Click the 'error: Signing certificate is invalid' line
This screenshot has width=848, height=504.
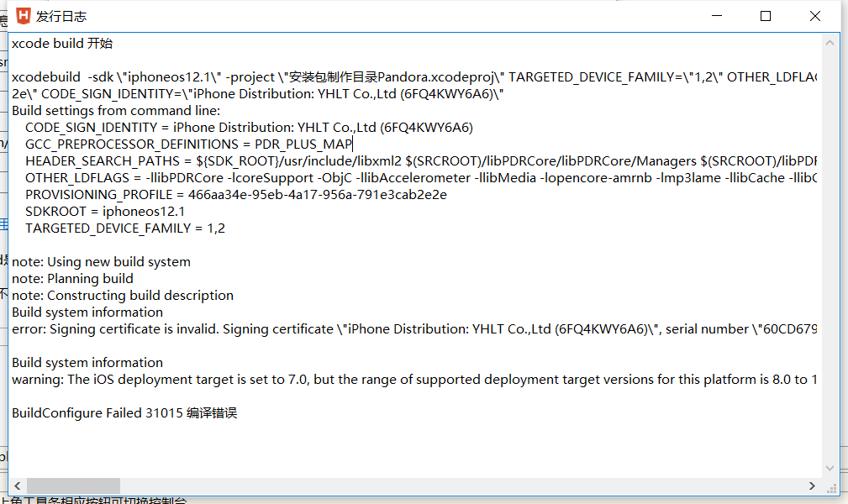[x=414, y=328]
